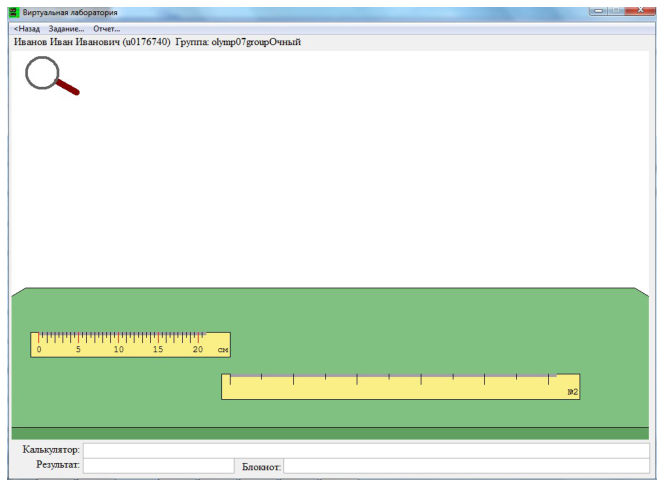Go back via the <Назад menu item
Viewport: 665px width, 487px height.
pyautogui.click(x=27, y=29)
